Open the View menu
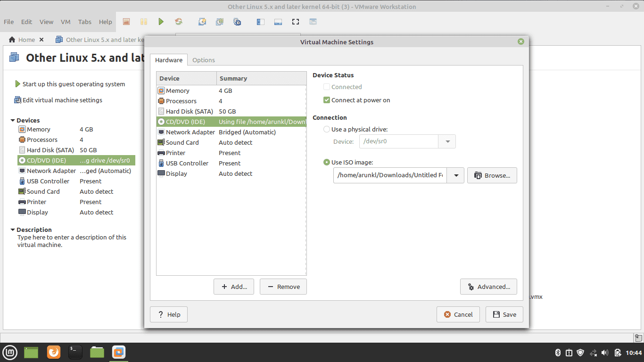The width and height of the screenshot is (644, 362). point(47,22)
